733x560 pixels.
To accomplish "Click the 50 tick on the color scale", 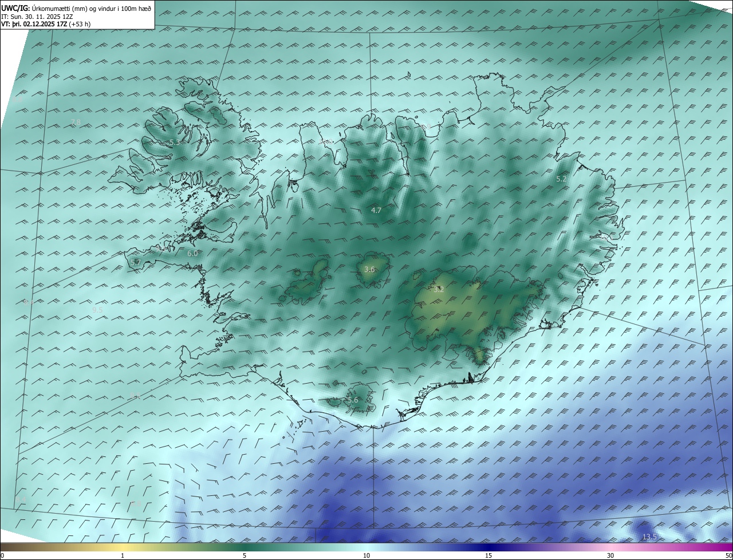I will click(728, 555).
